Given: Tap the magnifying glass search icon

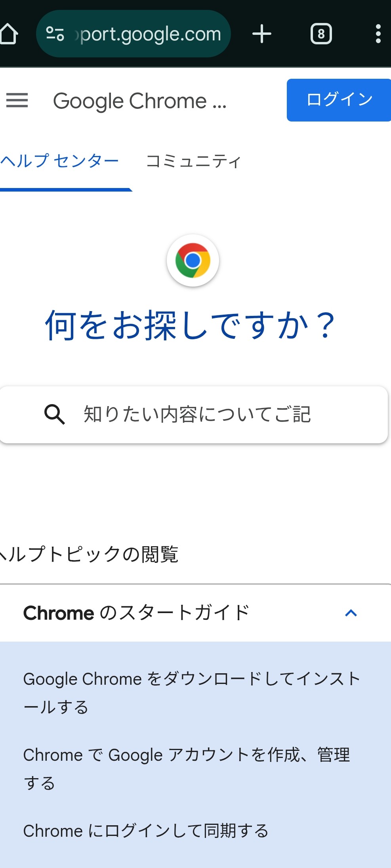Looking at the screenshot, I should click(x=54, y=414).
